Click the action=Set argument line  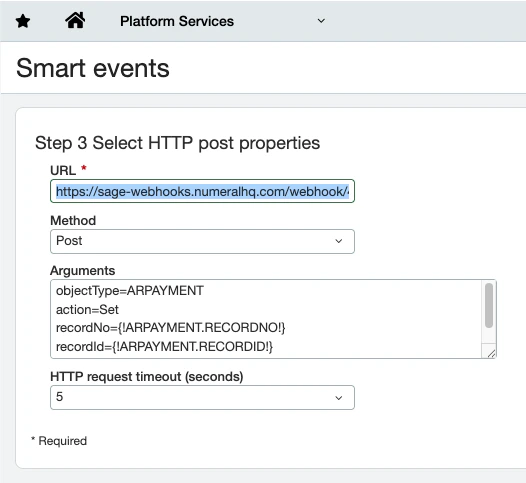[87, 310]
